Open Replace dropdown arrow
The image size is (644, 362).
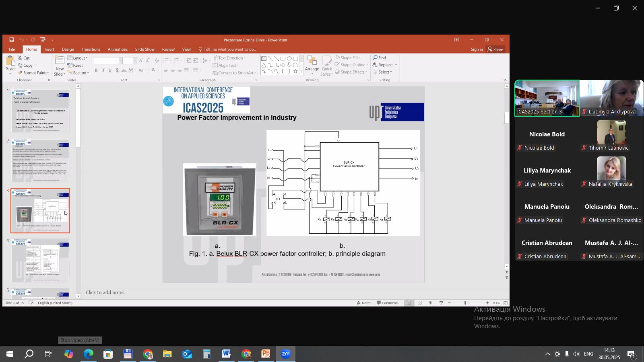click(396, 65)
